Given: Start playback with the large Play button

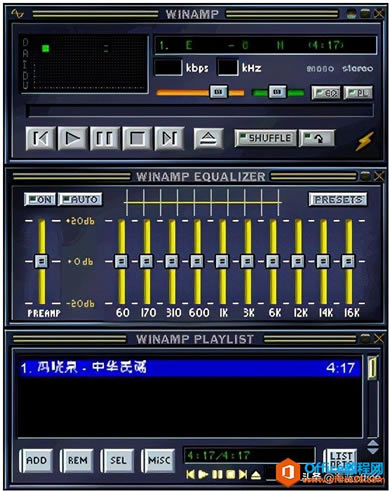Looking at the screenshot, I should pos(73,138).
